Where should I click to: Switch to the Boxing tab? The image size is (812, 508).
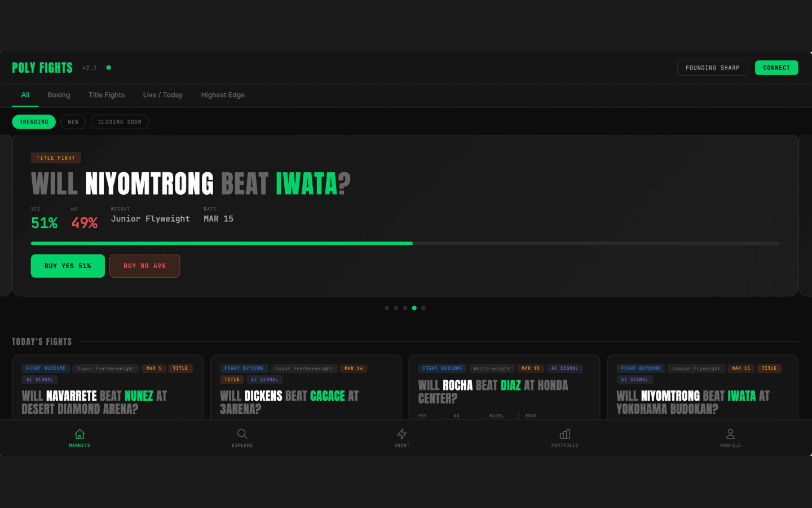pyautogui.click(x=59, y=95)
